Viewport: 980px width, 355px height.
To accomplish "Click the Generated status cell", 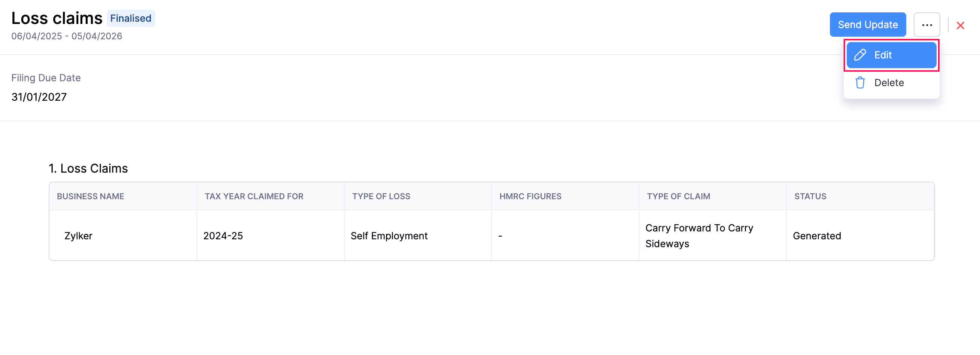I will 860,236.
